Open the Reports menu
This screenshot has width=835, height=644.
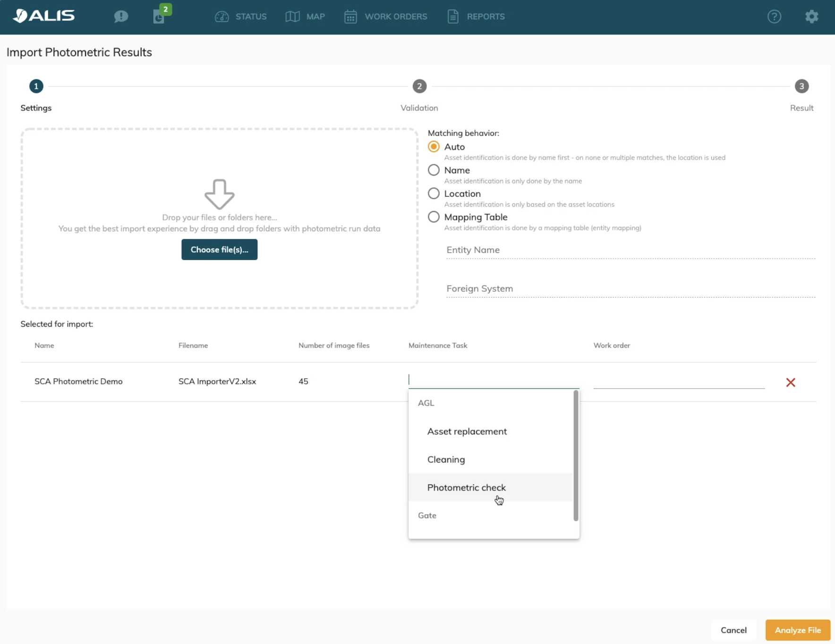476,17
